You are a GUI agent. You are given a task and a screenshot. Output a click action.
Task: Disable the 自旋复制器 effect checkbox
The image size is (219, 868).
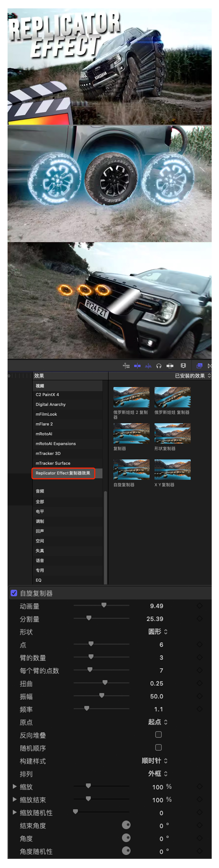[x=14, y=593]
